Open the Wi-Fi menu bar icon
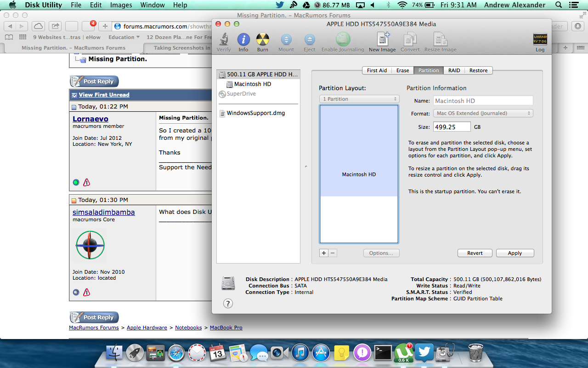Viewport: 588px width, 368px height. coord(402,5)
